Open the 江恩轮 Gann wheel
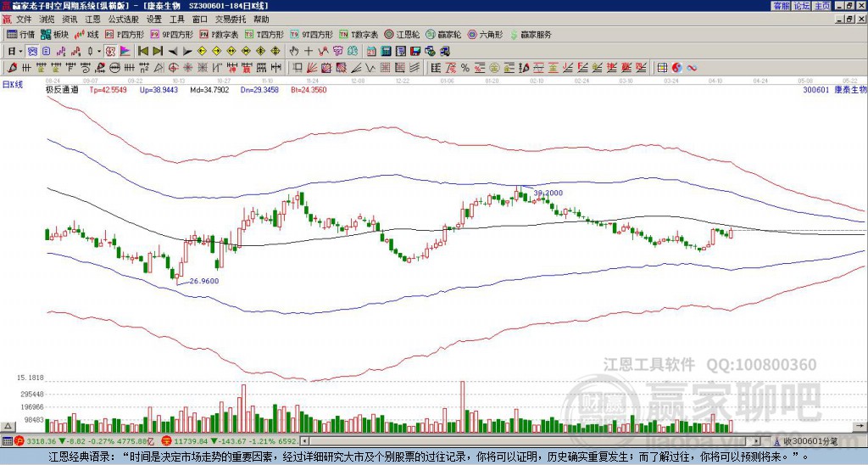Screen dimensions: 868x465 tap(402, 34)
